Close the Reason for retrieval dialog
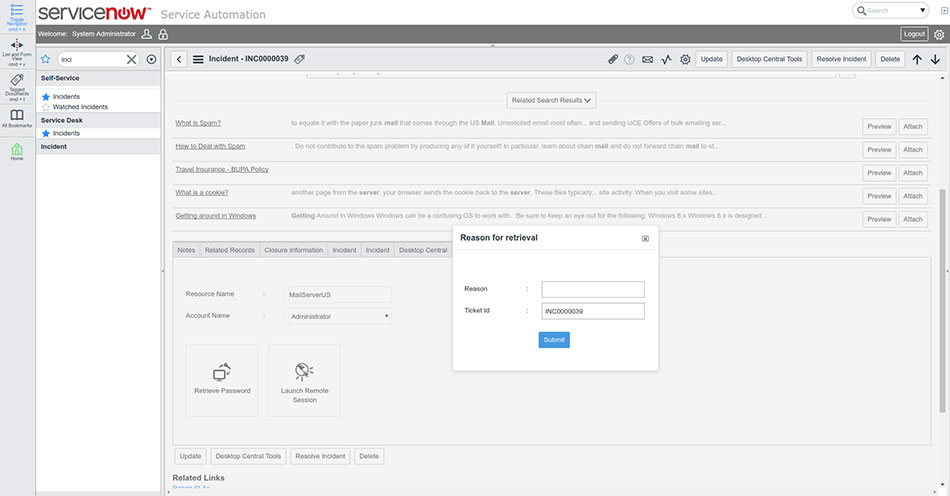 click(645, 239)
